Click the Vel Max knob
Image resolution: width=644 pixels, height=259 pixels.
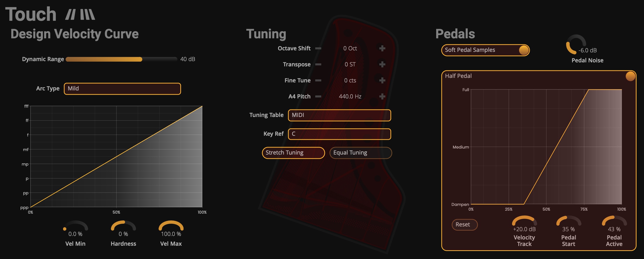171,226
